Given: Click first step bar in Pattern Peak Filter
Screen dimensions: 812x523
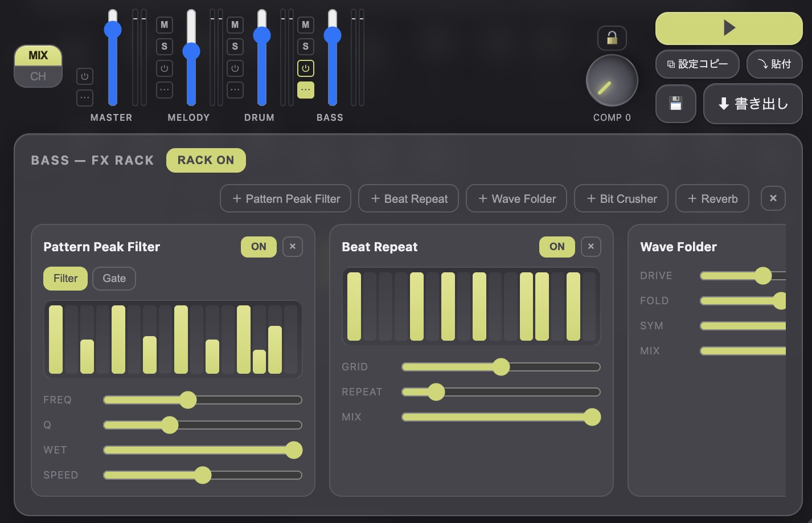Looking at the screenshot, I should [x=56, y=340].
